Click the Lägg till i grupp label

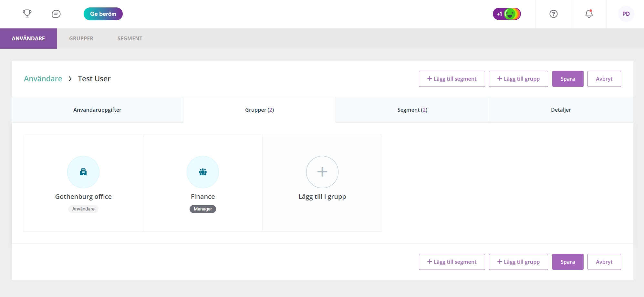coord(322,197)
